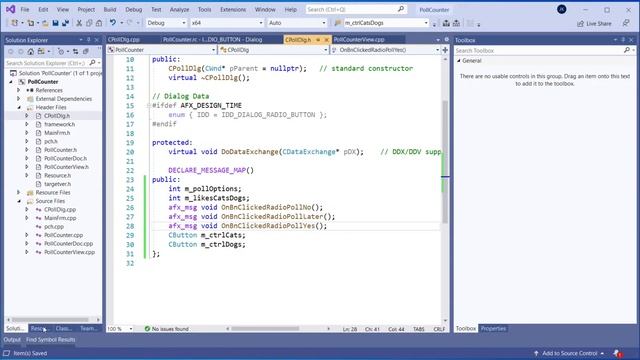Open the OnBnClickedRadioPollYes member dropdown
Viewport: 640px width, 360px height.
(385, 50)
